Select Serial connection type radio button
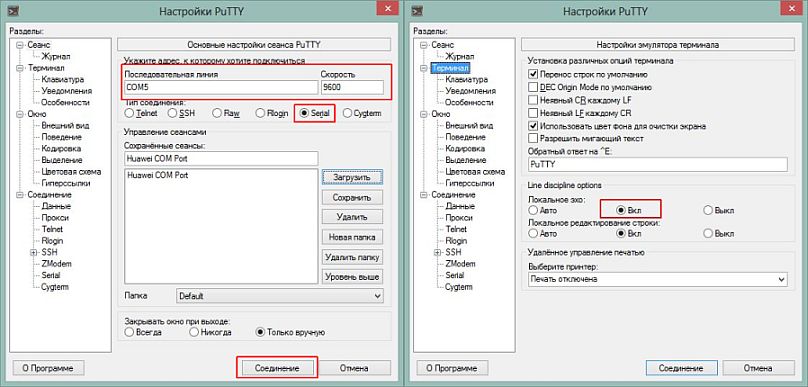The width and height of the screenshot is (808, 387). [305, 113]
